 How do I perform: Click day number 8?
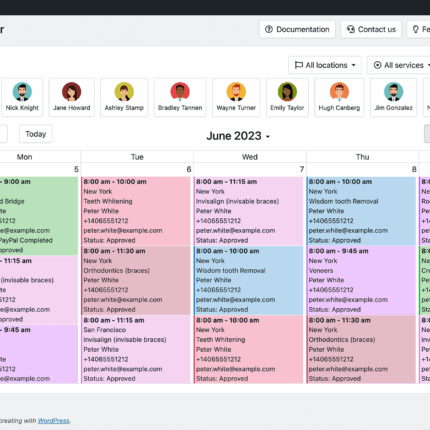(414, 169)
